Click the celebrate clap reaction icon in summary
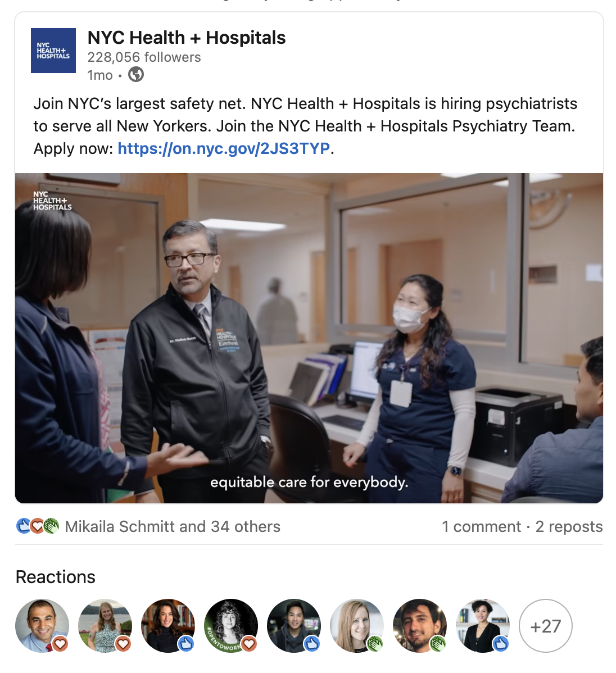 [x=51, y=526]
